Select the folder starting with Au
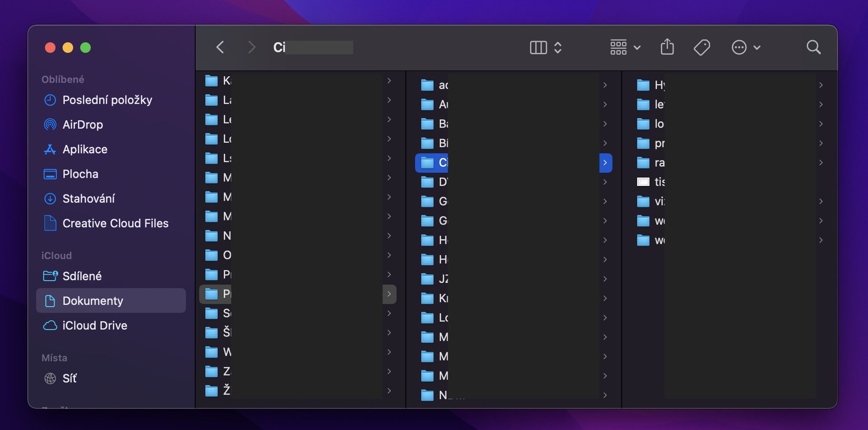This screenshot has width=868, height=430. [514, 104]
